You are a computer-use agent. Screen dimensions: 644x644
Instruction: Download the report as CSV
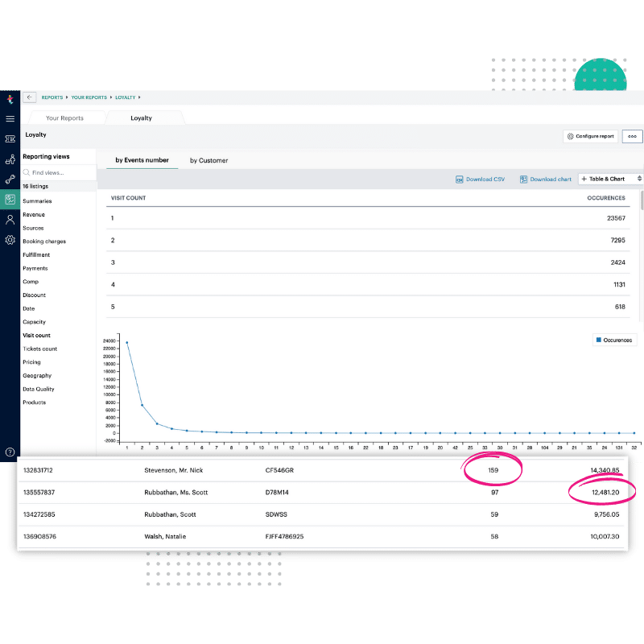click(x=481, y=179)
